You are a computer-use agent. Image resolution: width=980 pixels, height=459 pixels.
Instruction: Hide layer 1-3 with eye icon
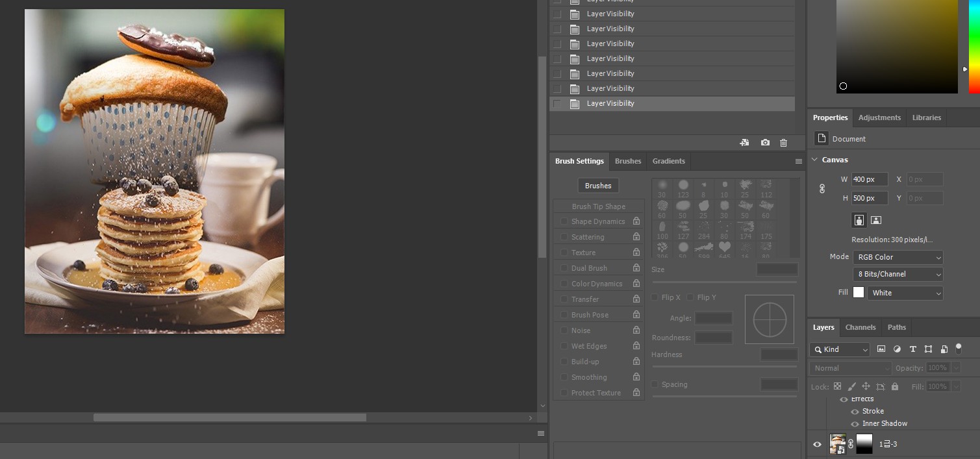click(x=818, y=444)
